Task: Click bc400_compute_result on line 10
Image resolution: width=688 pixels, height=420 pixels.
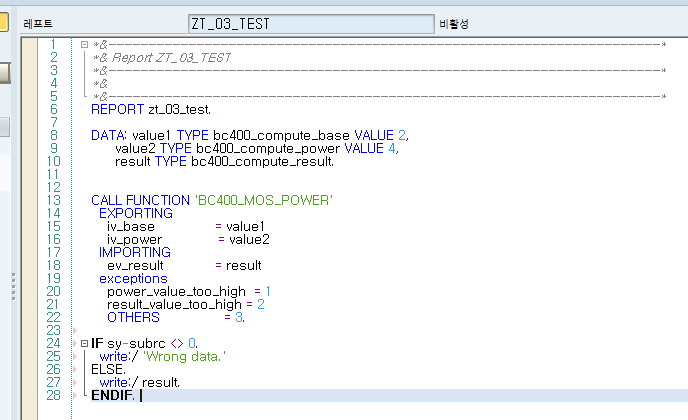Action: point(262,162)
